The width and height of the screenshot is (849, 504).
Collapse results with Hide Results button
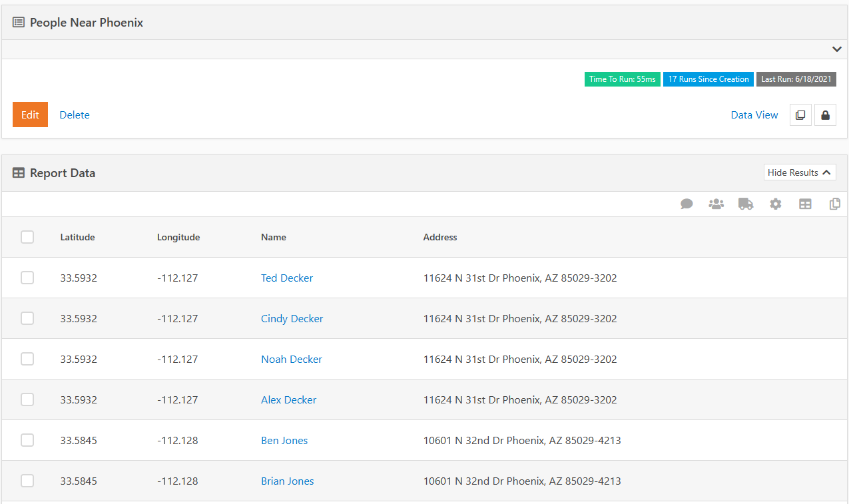tap(800, 172)
